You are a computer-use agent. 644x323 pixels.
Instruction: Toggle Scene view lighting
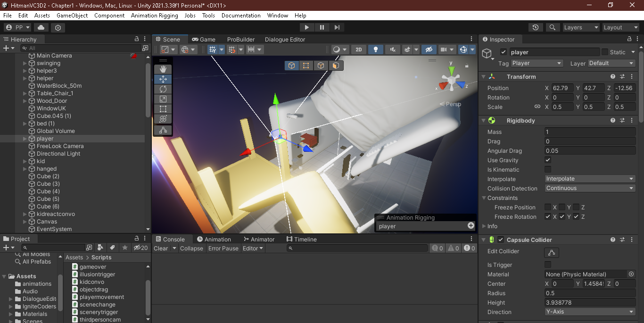pyautogui.click(x=376, y=50)
